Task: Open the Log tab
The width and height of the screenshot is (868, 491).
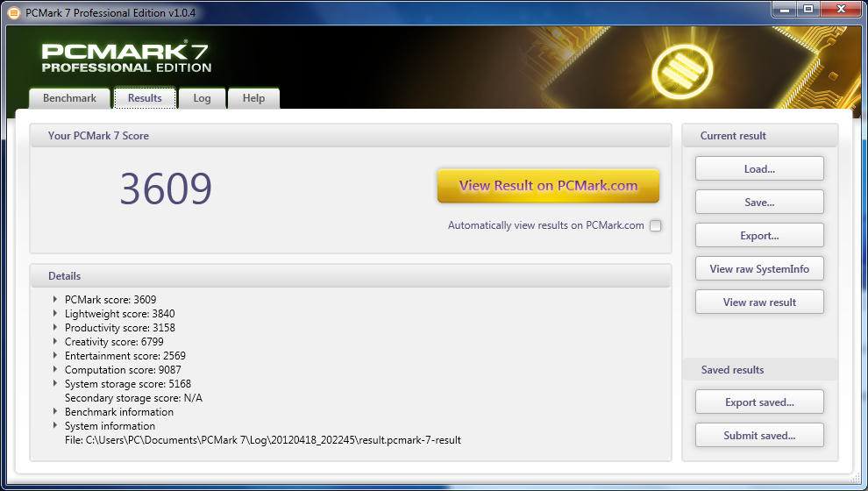Action: [202, 98]
